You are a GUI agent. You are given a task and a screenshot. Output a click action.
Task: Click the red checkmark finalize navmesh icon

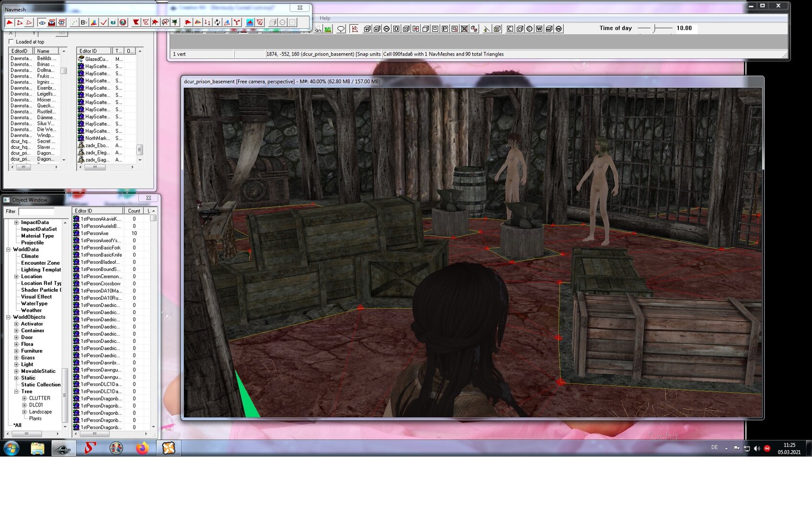(103, 22)
